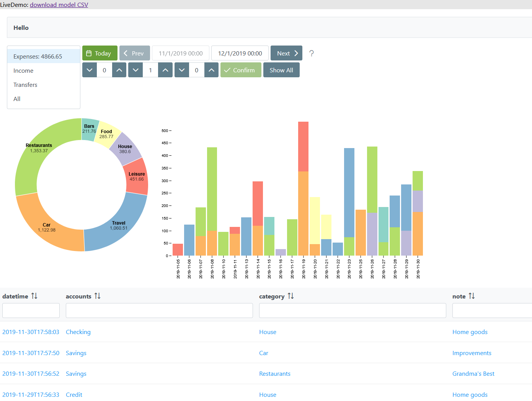Increase the third stepper value
Image resolution: width=532 pixels, height=401 pixels.
211,70
